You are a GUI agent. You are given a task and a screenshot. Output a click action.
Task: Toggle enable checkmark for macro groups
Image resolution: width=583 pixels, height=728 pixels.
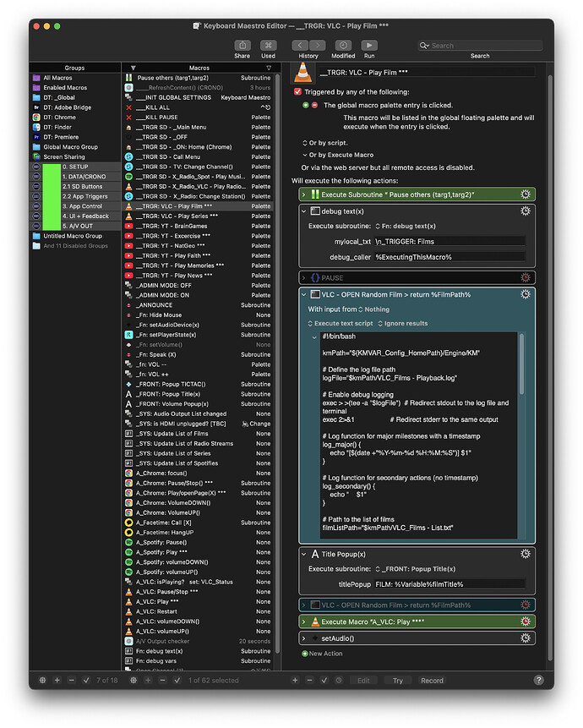[86, 680]
